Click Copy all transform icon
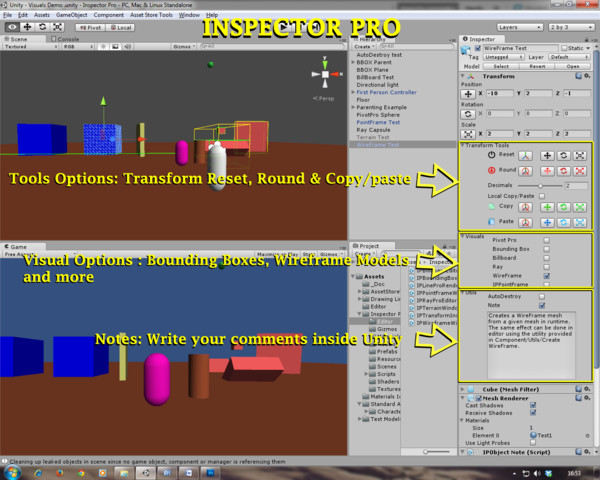The width and height of the screenshot is (600, 480). (x=525, y=207)
